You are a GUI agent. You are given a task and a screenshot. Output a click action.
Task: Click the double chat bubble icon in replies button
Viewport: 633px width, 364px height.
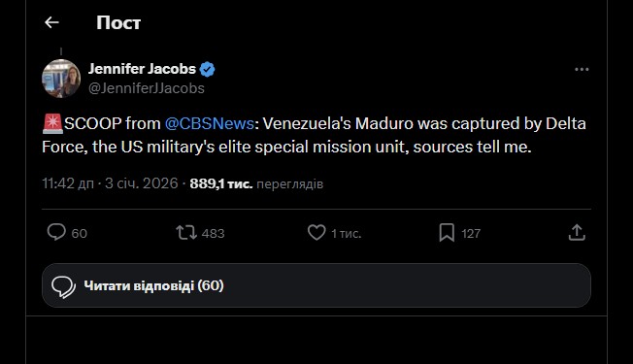pyautogui.click(x=63, y=287)
